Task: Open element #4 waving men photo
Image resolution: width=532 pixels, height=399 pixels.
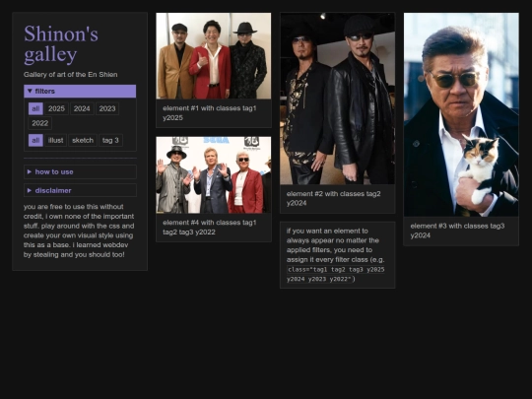Action: coord(214,175)
